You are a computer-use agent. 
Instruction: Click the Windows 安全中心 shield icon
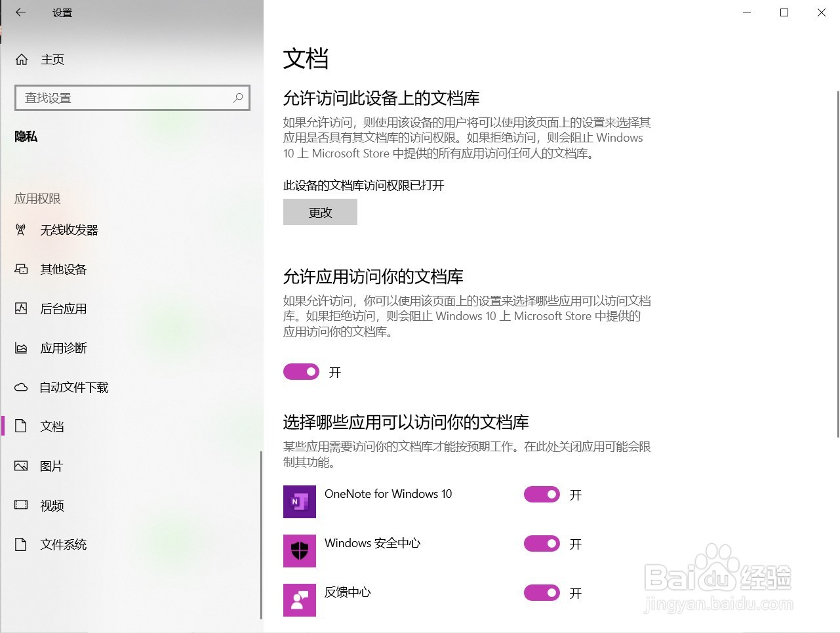[300, 551]
